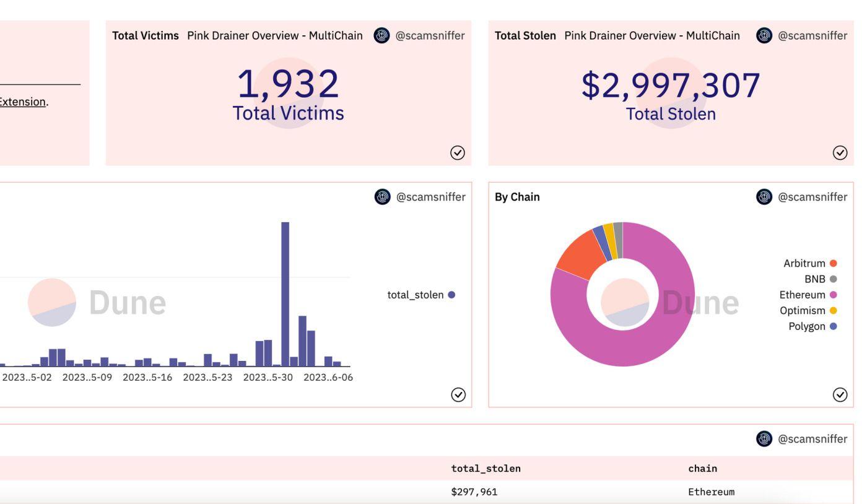Click scamsniffer avatar icon in By Chain card
862x504 pixels.
(x=764, y=198)
